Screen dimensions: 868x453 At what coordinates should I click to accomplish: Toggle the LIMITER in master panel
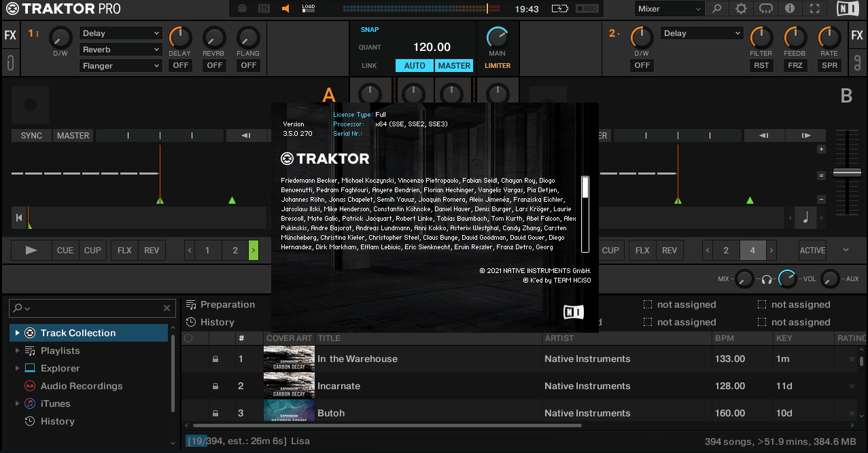pos(498,66)
